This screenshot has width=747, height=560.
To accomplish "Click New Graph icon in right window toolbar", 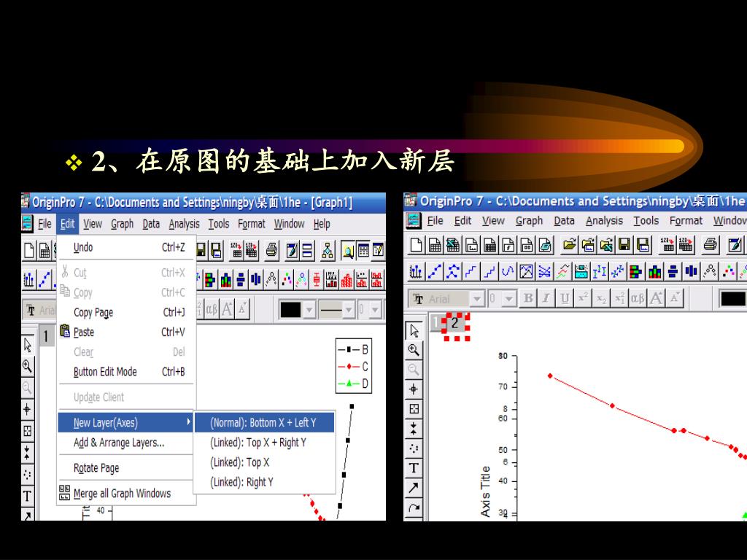I will pyautogui.click(x=471, y=245).
